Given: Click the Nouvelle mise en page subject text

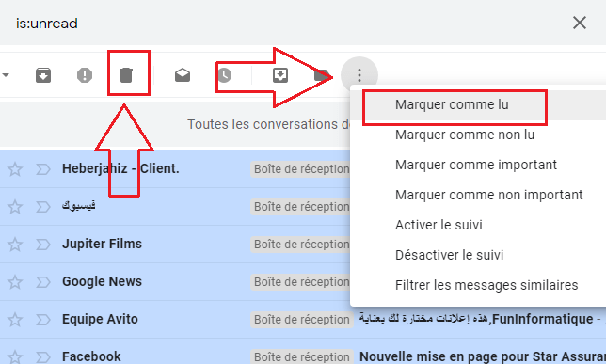Looking at the screenshot, I should [483, 356].
